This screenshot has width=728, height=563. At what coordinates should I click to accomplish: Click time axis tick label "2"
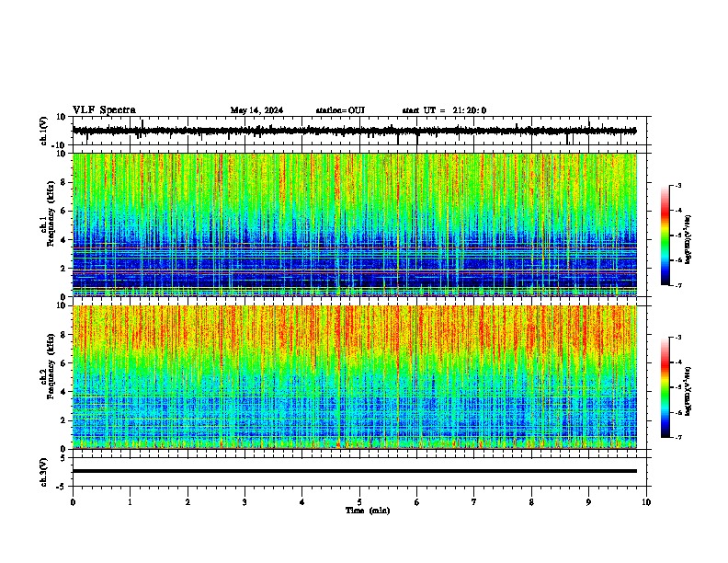pos(188,502)
